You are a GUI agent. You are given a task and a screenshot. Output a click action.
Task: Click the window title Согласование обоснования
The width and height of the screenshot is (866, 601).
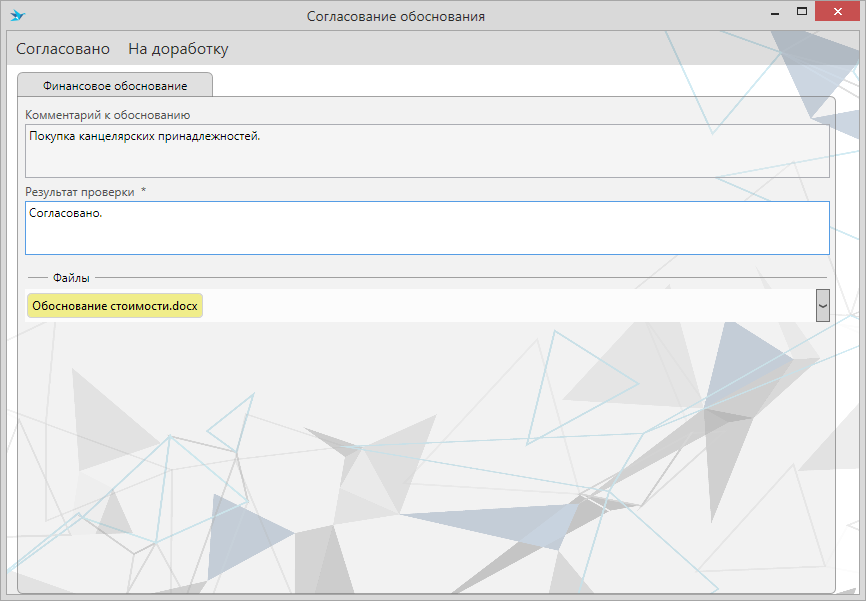pyautogui.click(x=395, y=17)
